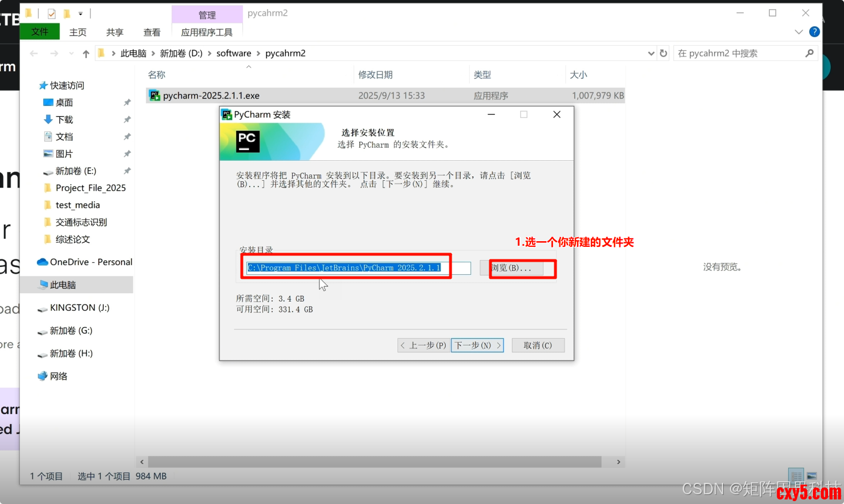Sort files by 名称 column
This screenshot has width=844, height=504.
point(156,75)
